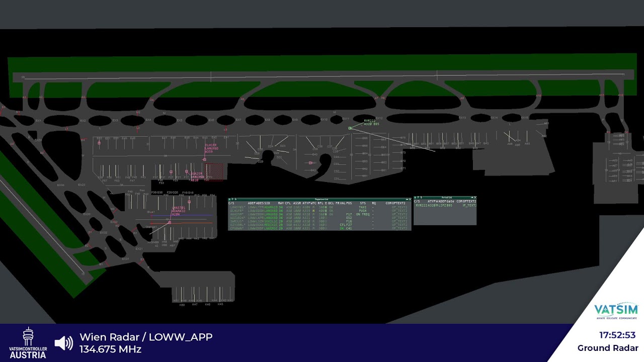Click the PUSH status of DLH1FR
The image size is (644, 362).
(x=363, y=211)
